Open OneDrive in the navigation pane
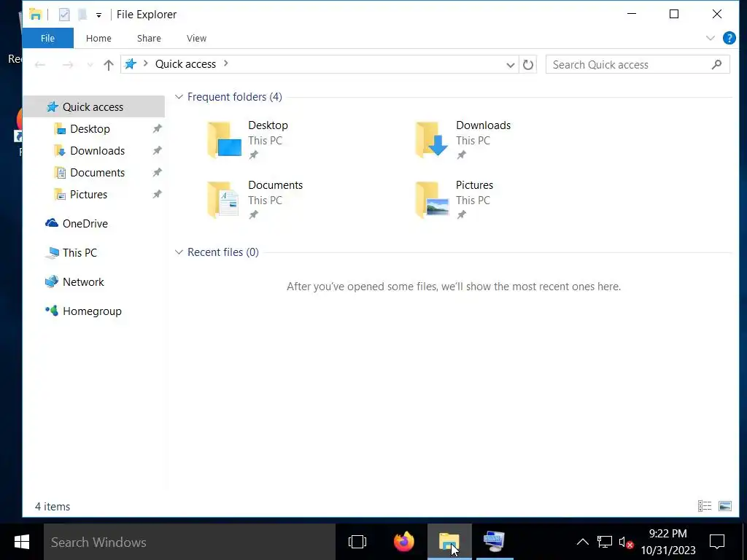The height and width of the screenshot is (560, 747). [x=77, y=223]
